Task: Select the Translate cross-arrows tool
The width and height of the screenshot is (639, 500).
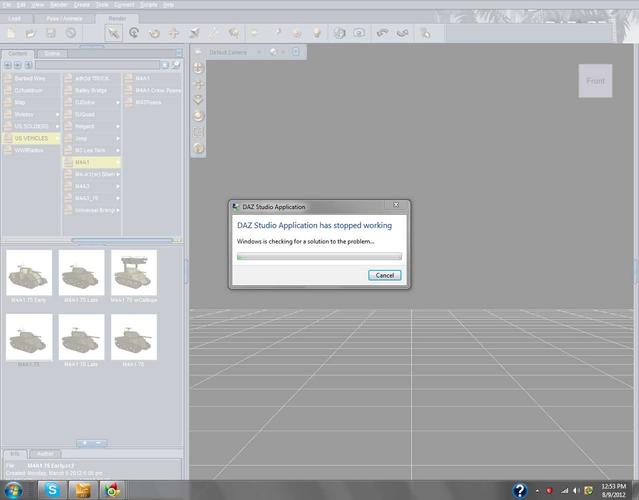Action: pos(174,33)
